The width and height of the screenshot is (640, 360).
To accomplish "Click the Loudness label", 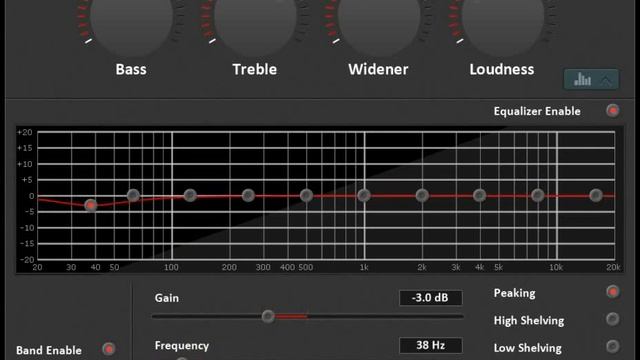I will pos(502,69).
